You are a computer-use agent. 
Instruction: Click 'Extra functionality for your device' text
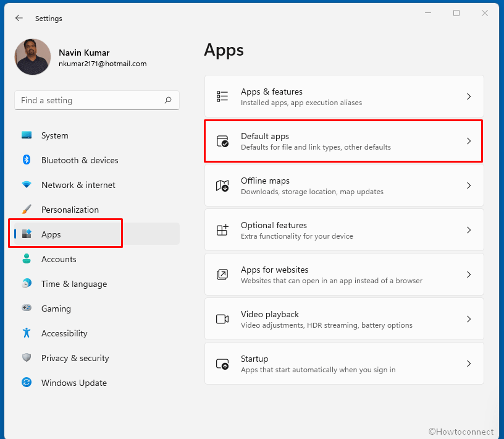coord(296,236)
